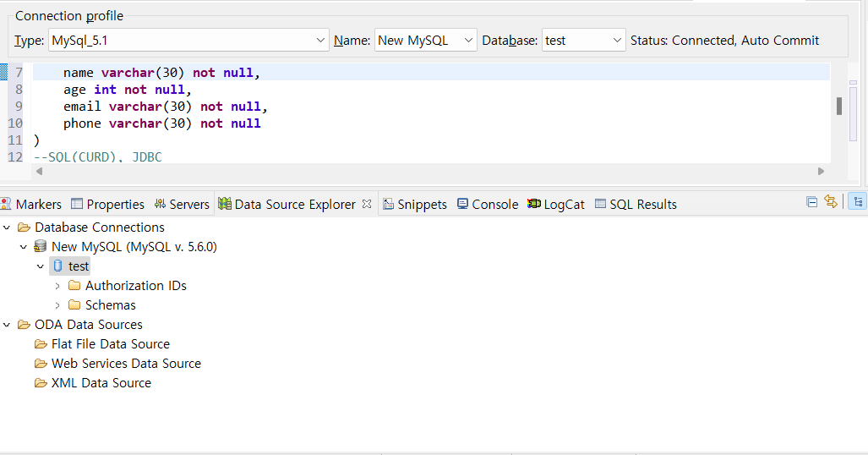
Task: Click the Markers tab icon
Action: 6,204
